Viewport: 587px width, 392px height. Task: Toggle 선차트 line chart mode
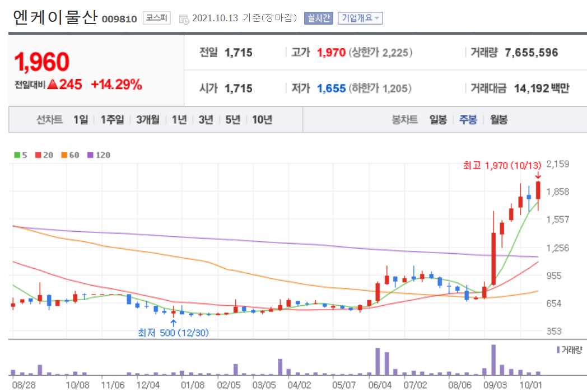point(49,120)
